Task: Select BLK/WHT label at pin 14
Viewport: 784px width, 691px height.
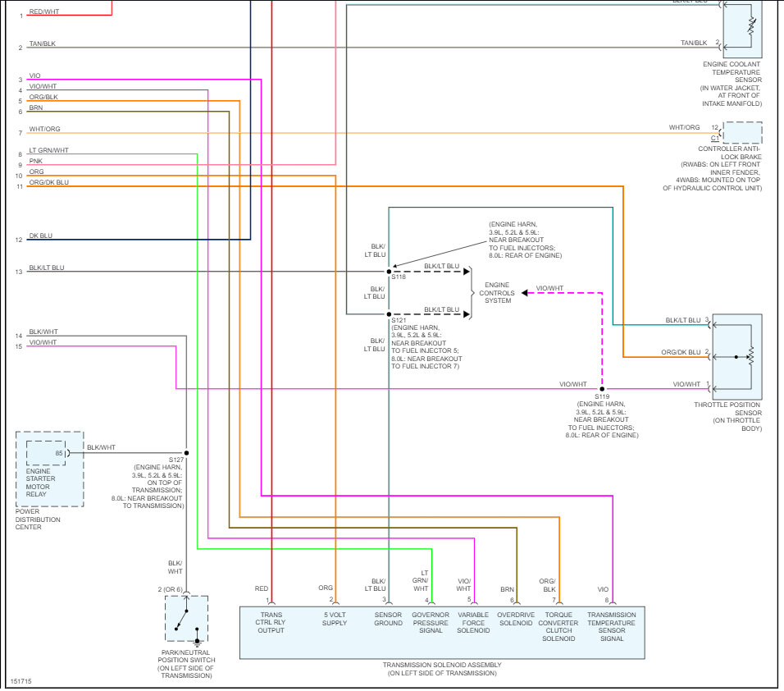Action: point(43,332)
